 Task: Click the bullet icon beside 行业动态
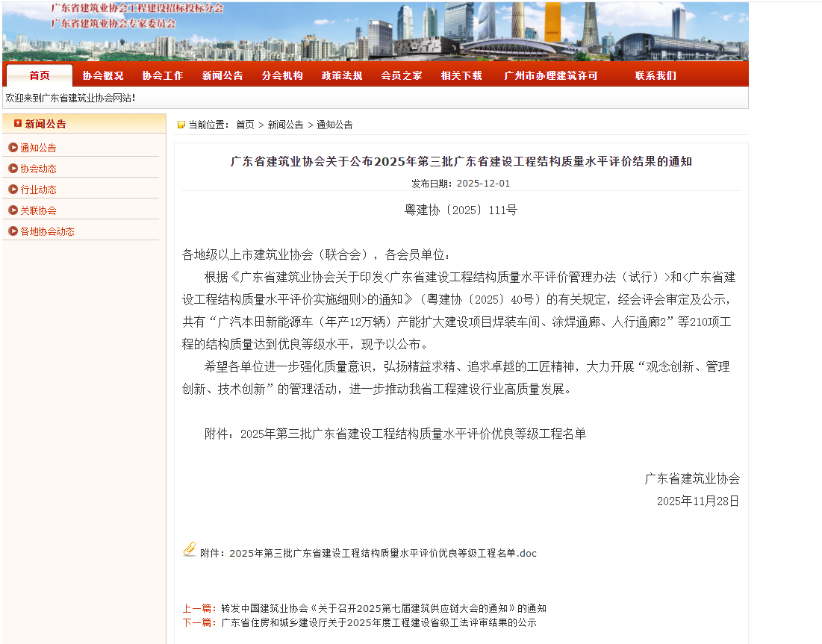(x=13, y=190)
